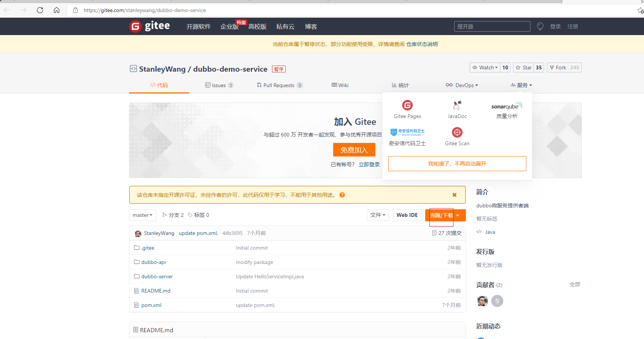644x339 pixels.
Task: Open contributor avatar labeled S
Action: pyautogui.click(x=497, y=301)
